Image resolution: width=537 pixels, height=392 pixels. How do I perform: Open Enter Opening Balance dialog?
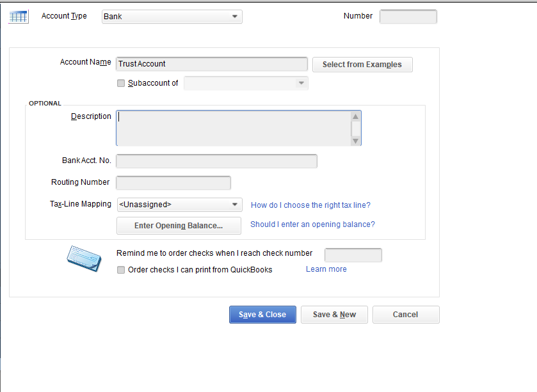pos(179,226)
